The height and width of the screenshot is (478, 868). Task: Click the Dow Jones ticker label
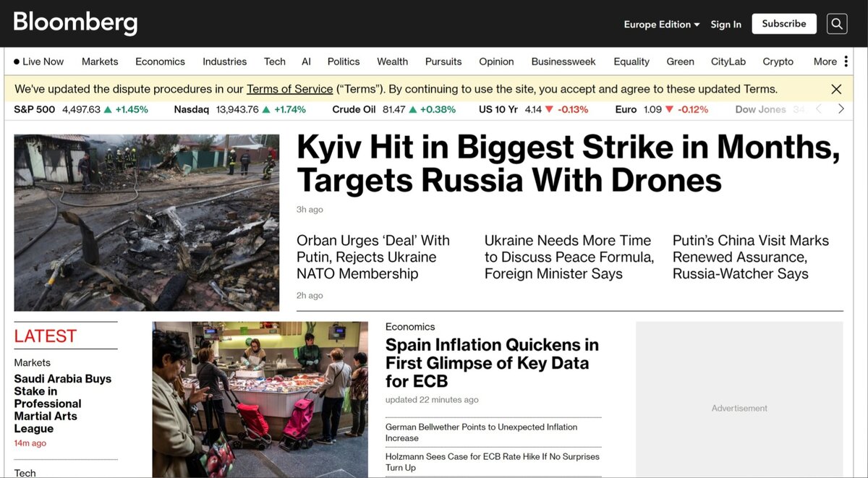760,109
